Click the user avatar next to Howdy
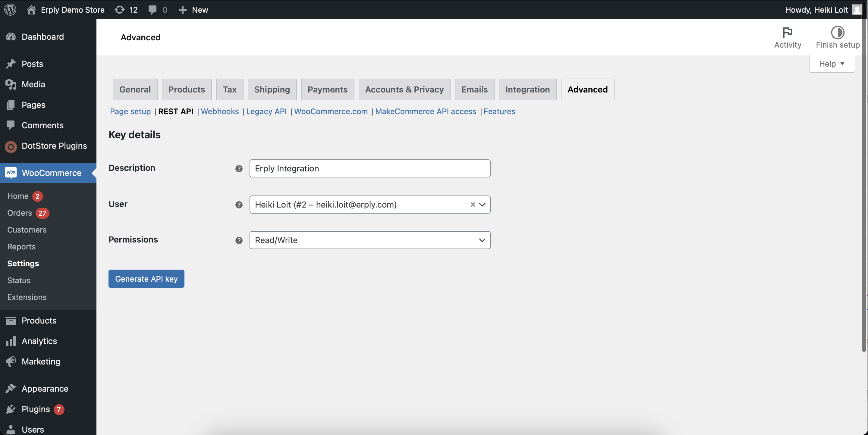868x435 pixels. [856, 9]
